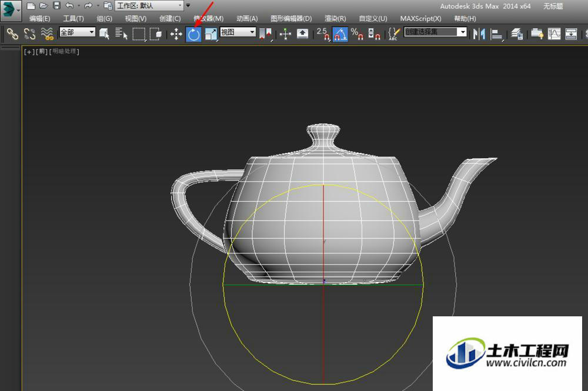
Task: Open the 全部 selection filter dropdown
Action: point(78,32)
